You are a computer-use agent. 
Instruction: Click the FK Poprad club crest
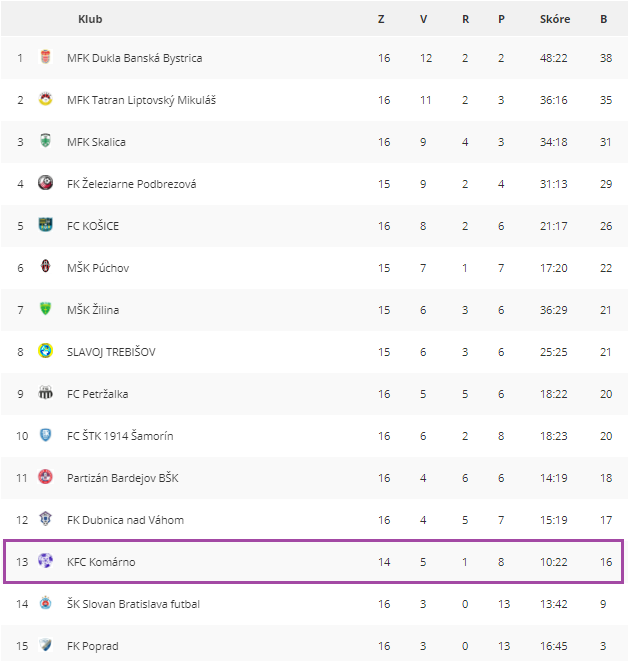tap(45, 645)
